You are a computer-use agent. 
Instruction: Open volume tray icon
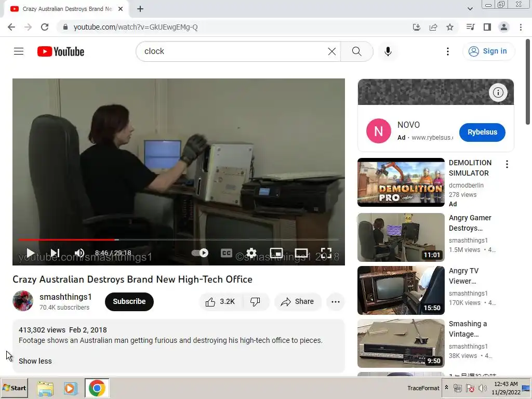482,388
